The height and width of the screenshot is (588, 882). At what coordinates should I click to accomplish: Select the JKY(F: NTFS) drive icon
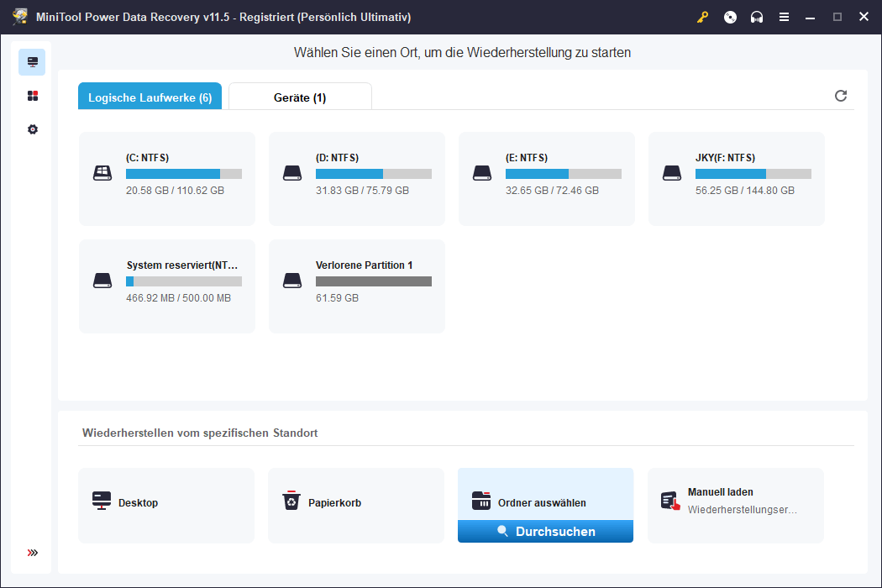tap(672, 173)
